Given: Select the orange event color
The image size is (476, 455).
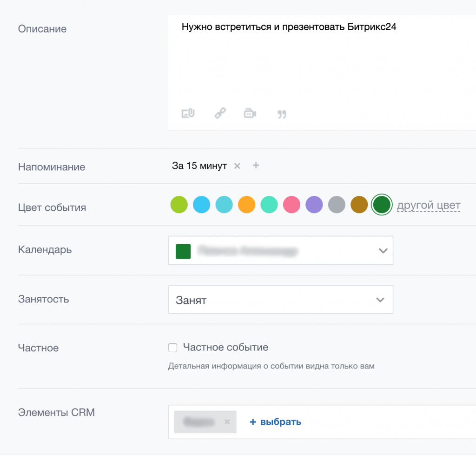Looking at the screenshot, I should click(247, 205).
